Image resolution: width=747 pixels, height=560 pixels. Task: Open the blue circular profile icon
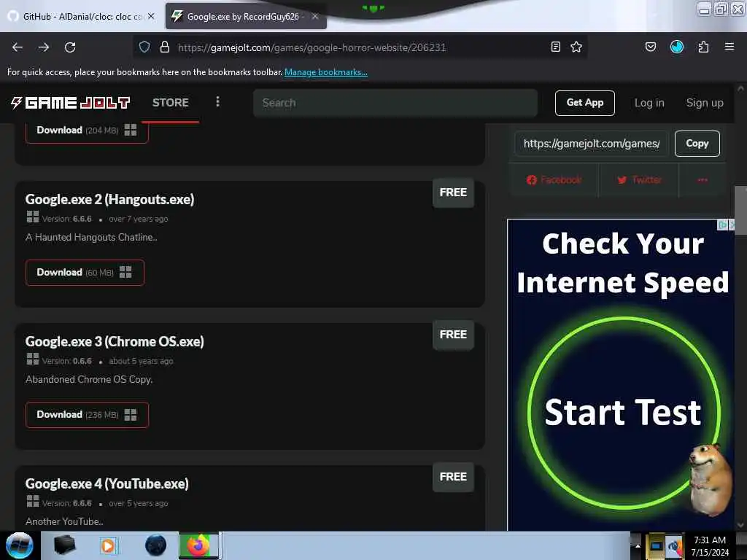677,47
